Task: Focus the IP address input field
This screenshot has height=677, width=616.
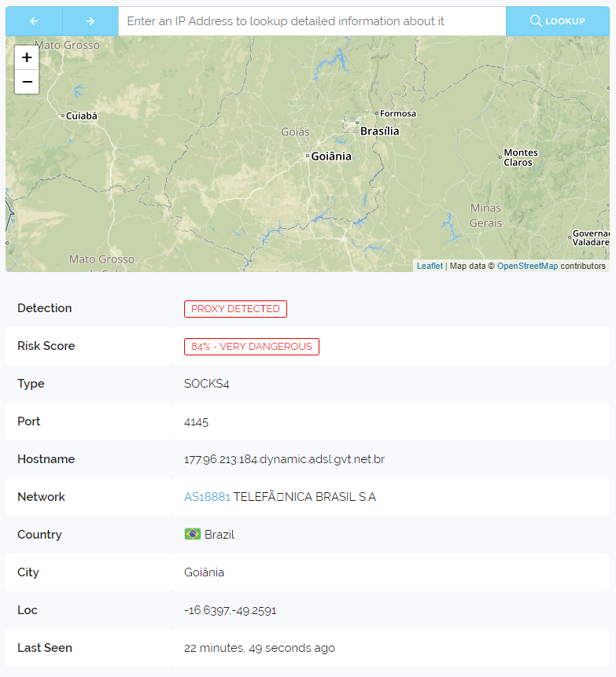Action: click(x=312, y=21)
